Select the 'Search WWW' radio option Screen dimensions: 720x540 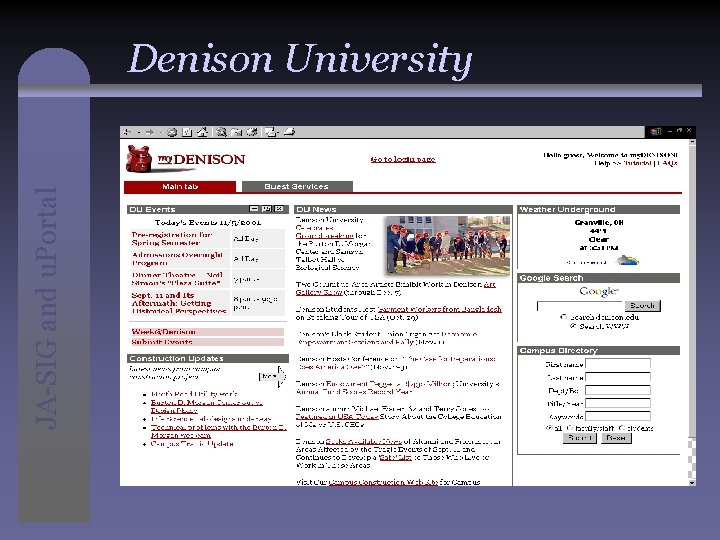point(573,326)
